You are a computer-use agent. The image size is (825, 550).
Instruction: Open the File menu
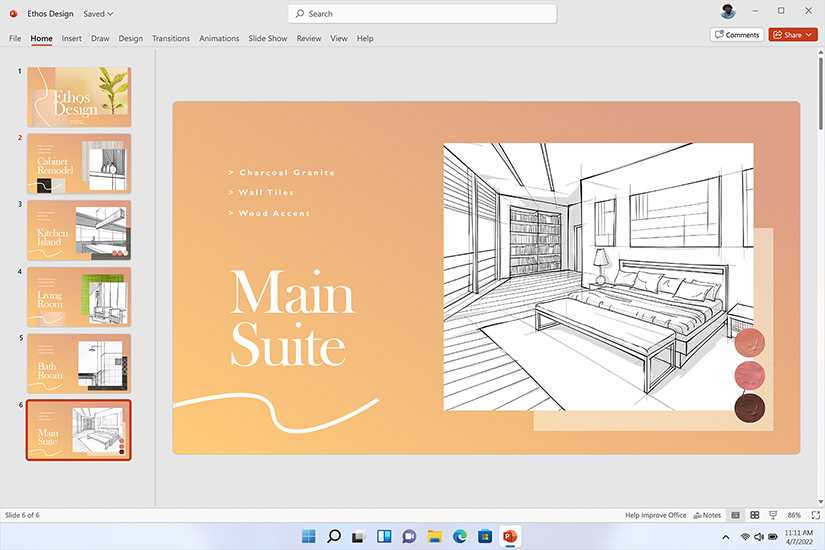click(x=15, y=39)
